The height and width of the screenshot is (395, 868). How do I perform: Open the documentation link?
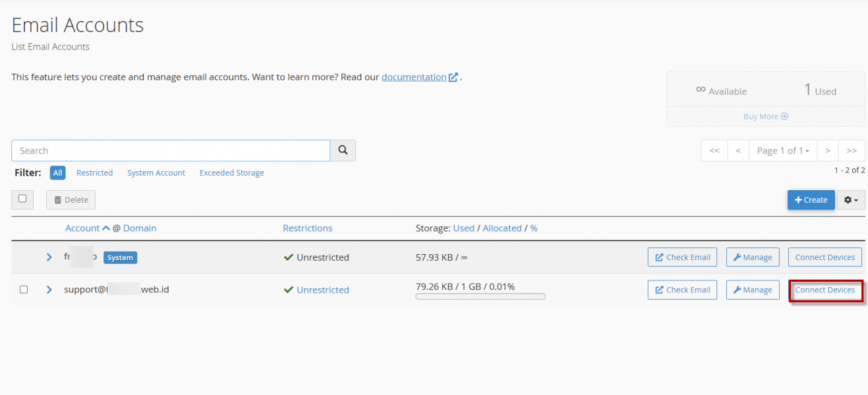point(414,77)
